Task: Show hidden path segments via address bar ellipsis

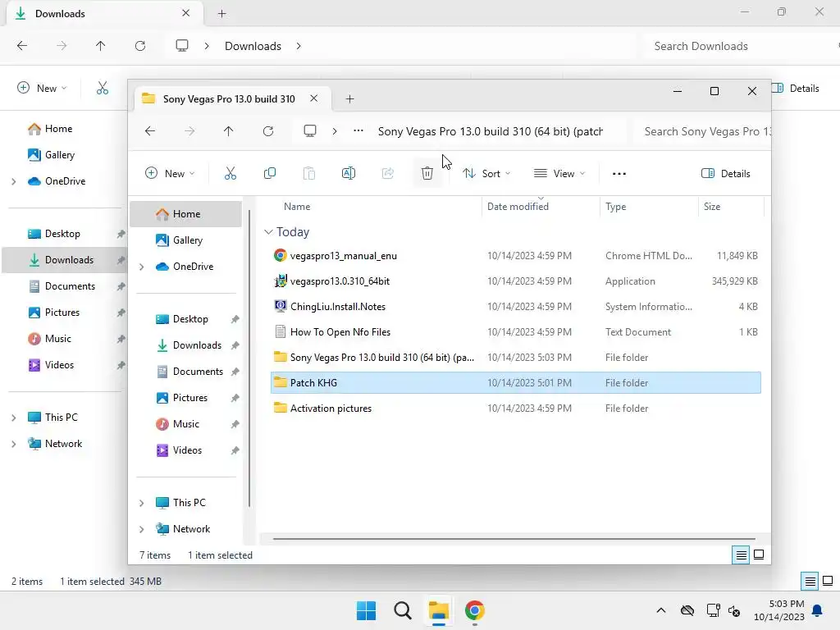Action: pos(358,131)
